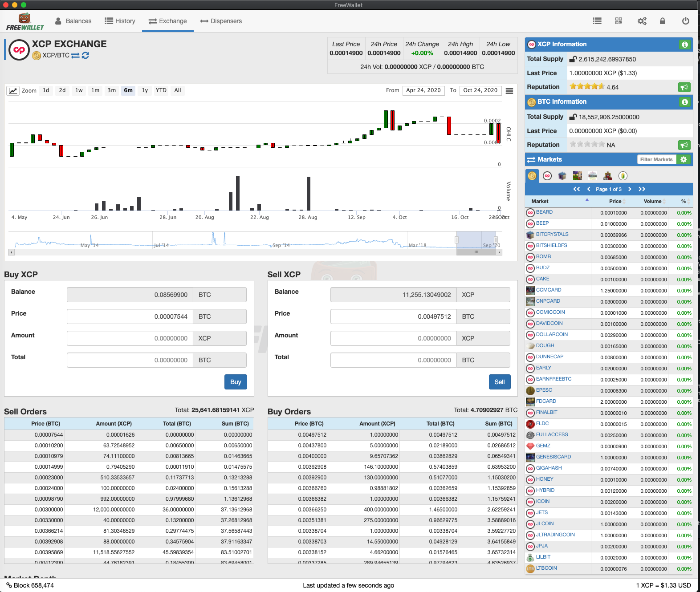The width and height of the screenshot is (700, 592).
Task: Click the chart navigator right scroll arrow
Action: coord(499,252)
